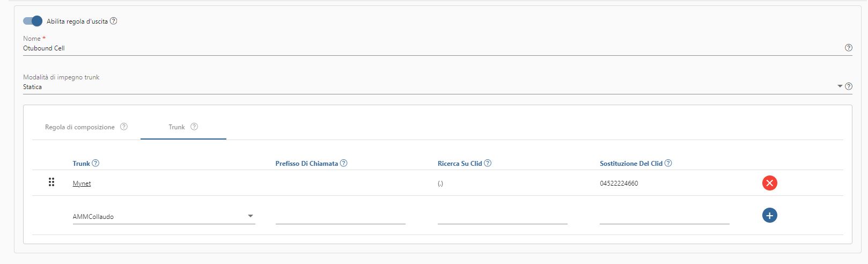Focus the Nome field containing Otubound Cell
Image resolution: width=868 pixels, height=264 pixels.
432,48
